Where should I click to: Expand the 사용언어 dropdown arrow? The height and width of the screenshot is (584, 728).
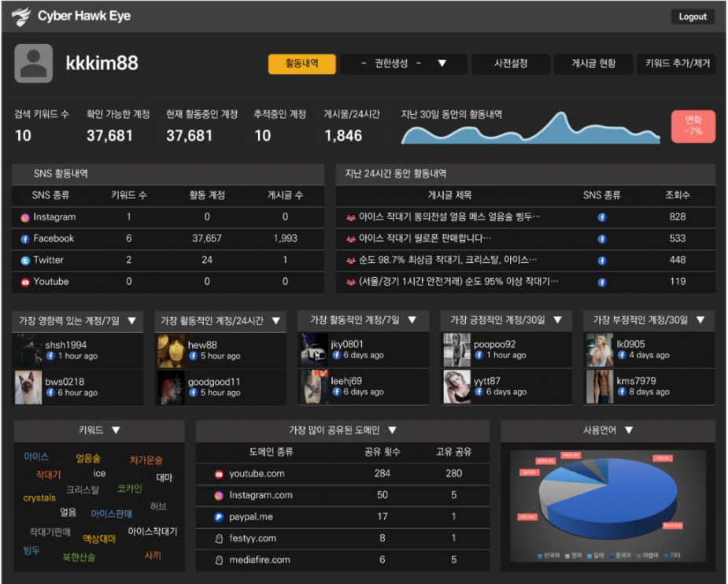tap(627, 431)
